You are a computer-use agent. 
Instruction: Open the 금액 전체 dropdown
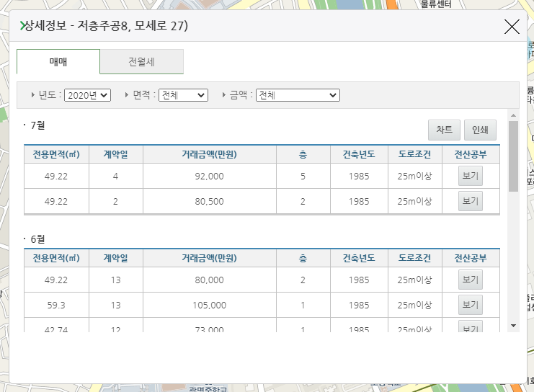298,95
